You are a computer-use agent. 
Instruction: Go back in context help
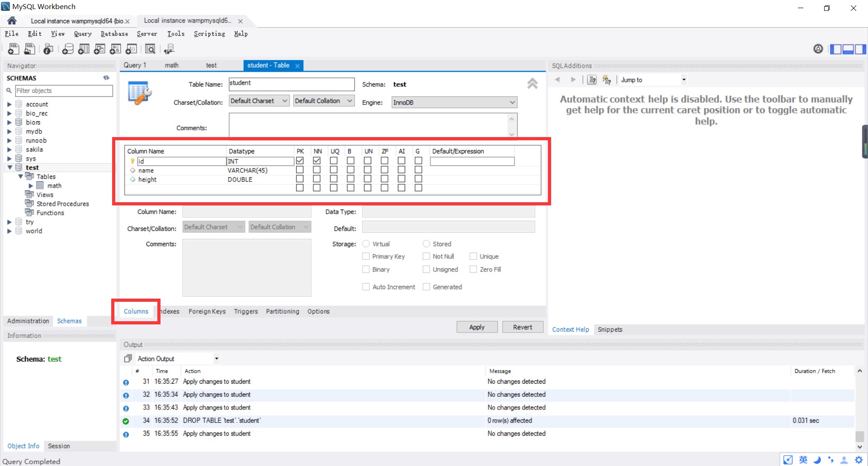[558, 80]
